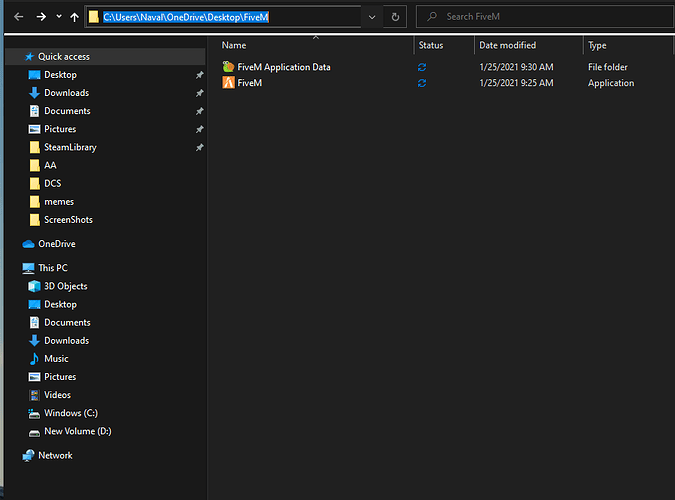Open the Recent locations dropdown arrow

coord(59,18)
